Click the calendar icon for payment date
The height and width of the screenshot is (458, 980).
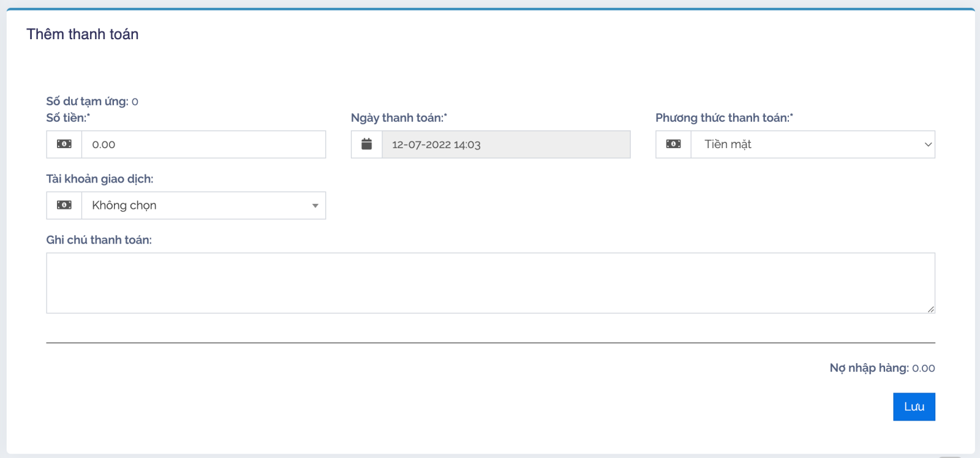367,145
